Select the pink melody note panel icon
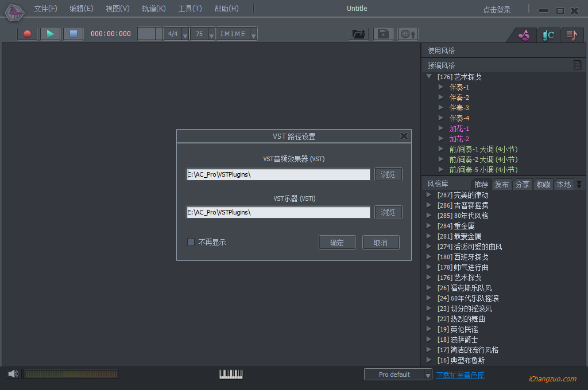This screenshot has width=588, height=390. (523, 34)
